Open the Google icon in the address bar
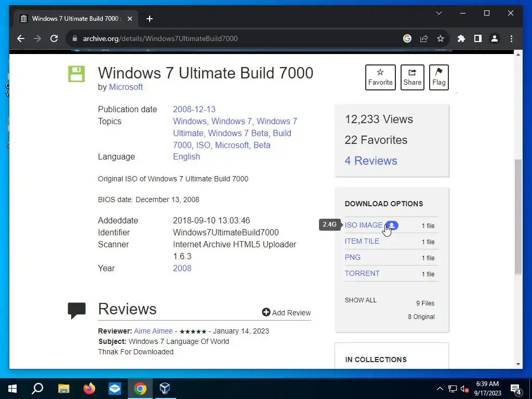This screenshot has width=532, height=399. tap(407, 38)
